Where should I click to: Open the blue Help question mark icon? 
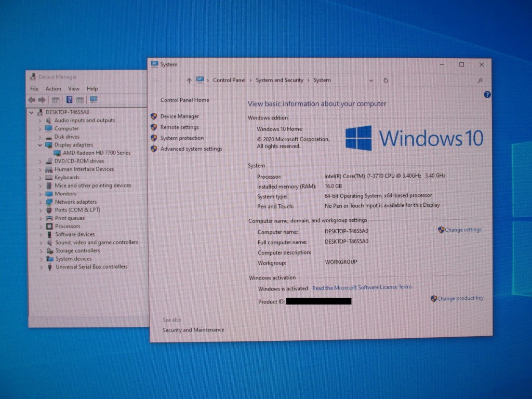[x=487, y=95]
